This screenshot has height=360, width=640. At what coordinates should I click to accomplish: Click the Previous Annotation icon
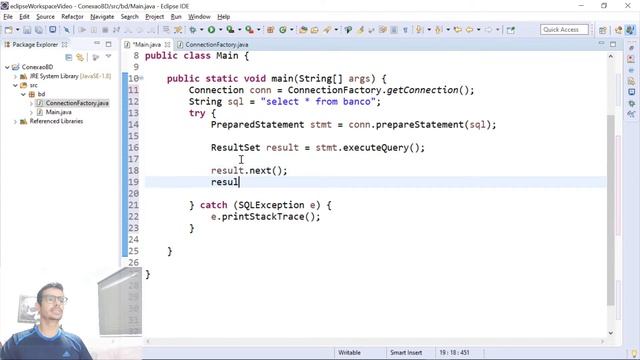[439, 30]
